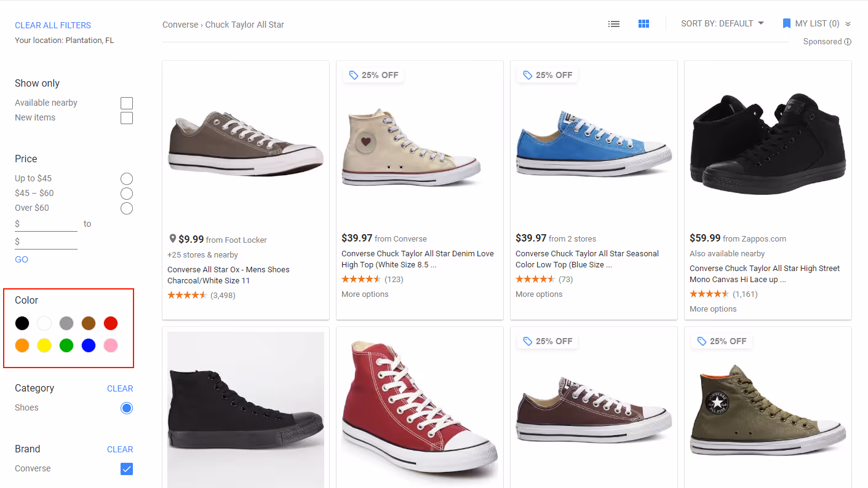The height and width of the screenshot is (488, 868).
Task: Click the 25% OFF tag on blue shoe
Action: 548,75
